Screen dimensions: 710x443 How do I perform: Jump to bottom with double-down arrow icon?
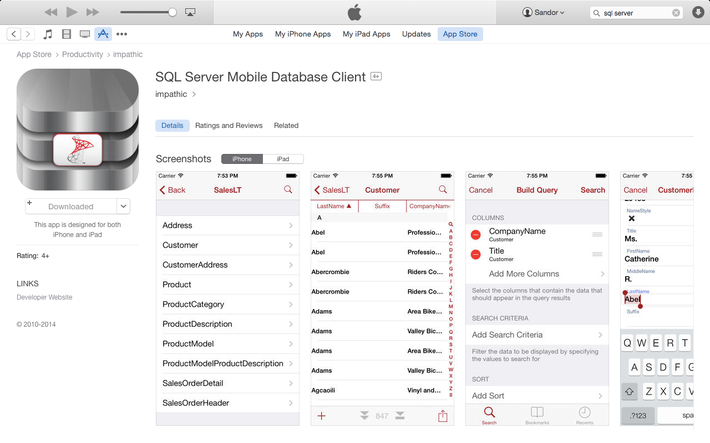point(365,415)
